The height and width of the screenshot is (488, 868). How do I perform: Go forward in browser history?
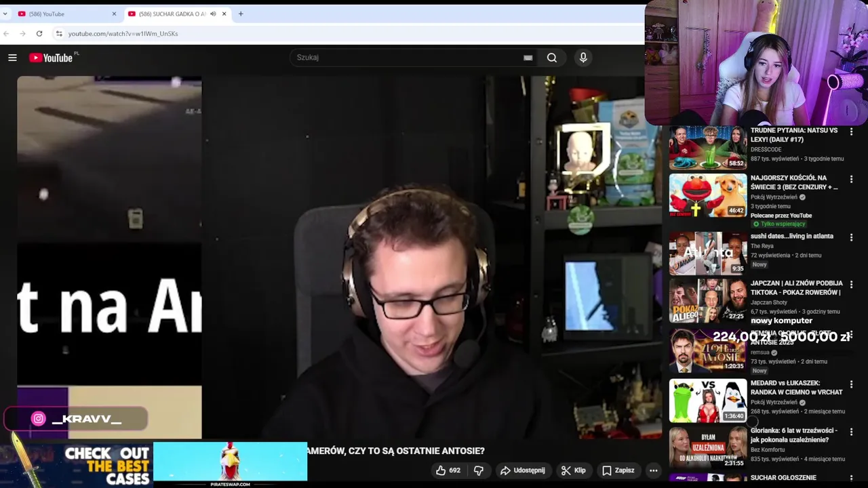(22, 33)
